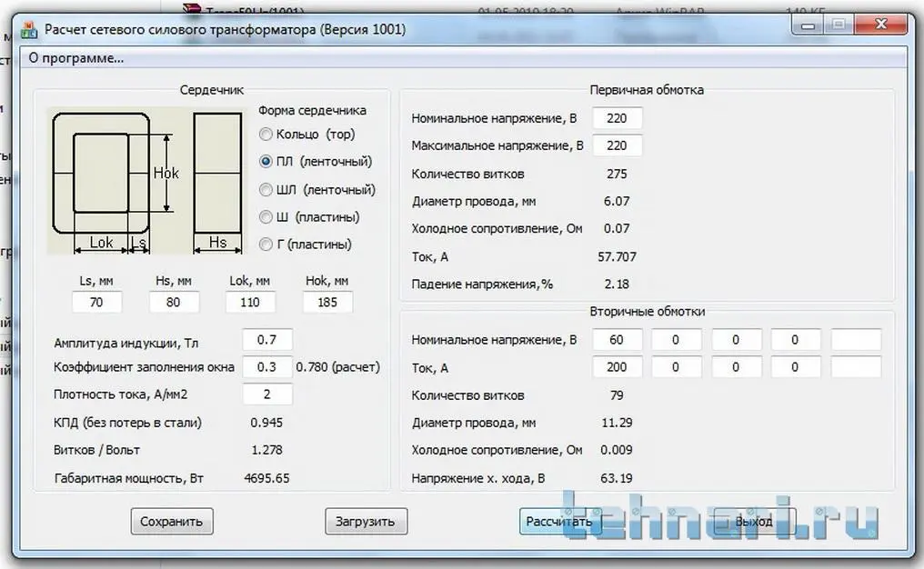Click the Сохранить button

[x=172, y=522]
